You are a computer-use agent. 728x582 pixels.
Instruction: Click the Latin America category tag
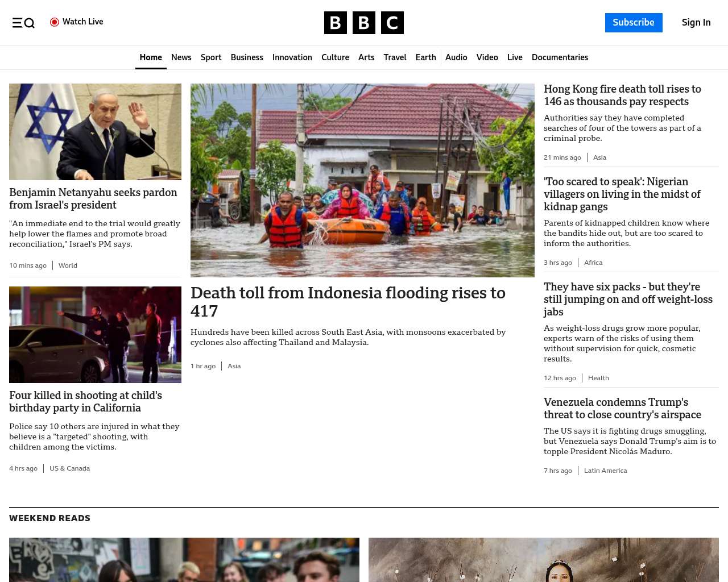coord(605,471)
